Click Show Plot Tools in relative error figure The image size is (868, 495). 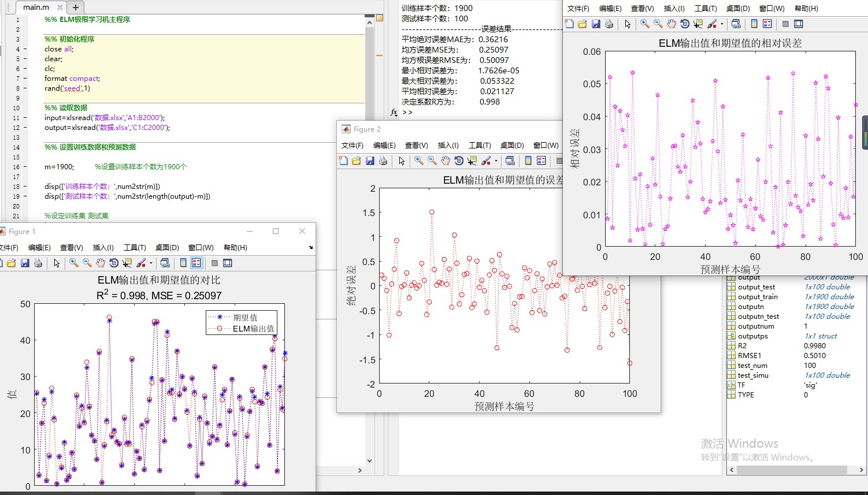coord(799,24)
